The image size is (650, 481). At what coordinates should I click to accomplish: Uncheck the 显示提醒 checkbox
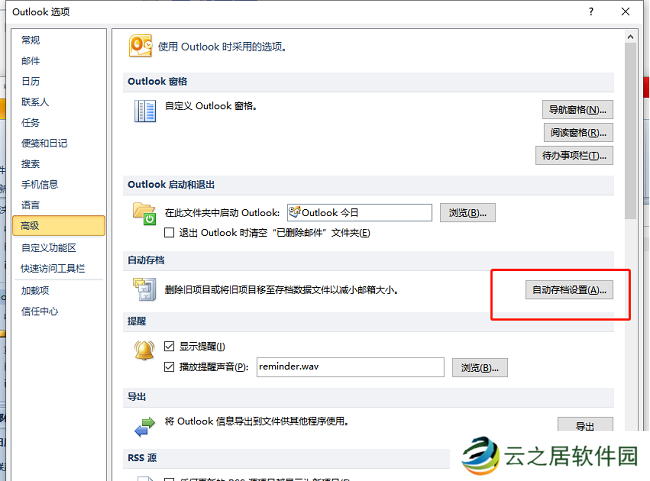(169, 346)
